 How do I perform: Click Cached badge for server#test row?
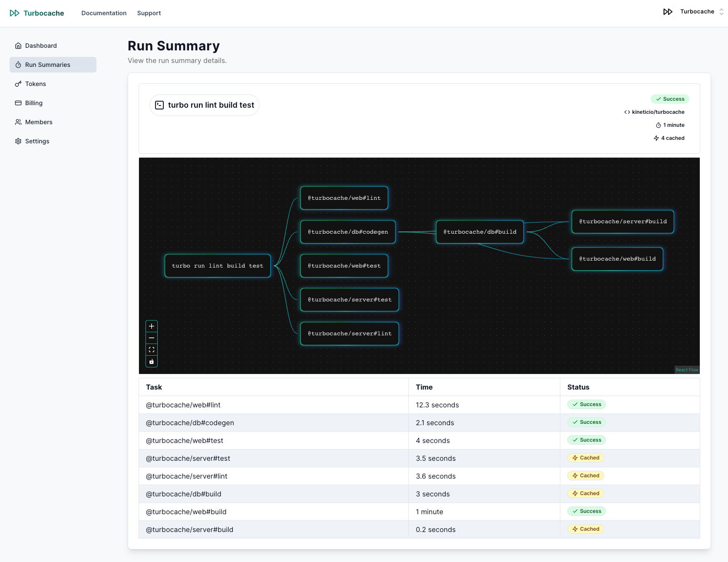[x=586, y=458]
